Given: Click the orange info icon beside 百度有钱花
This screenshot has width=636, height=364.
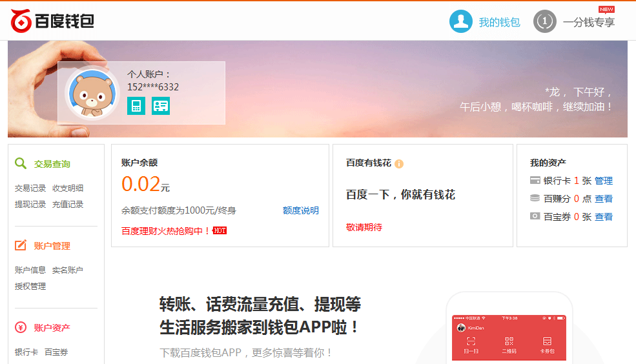Looking at the screenshot, I should (x=399, y=164).
